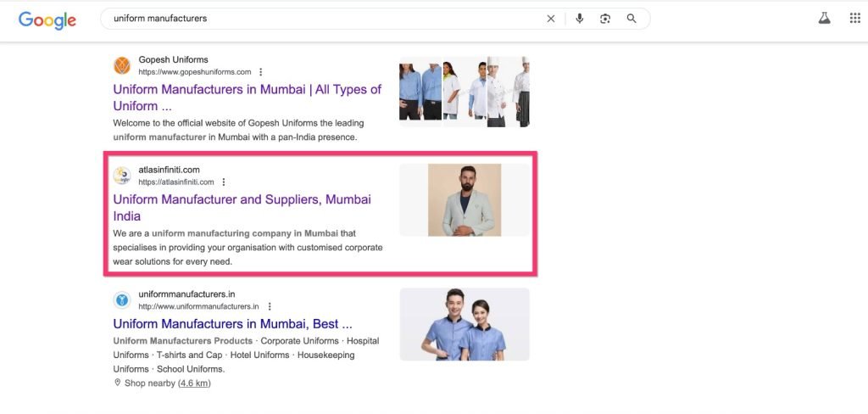Screen dimensions: 868x414
Task: Click the 4.6 km distance link
Action: (194, 383)
